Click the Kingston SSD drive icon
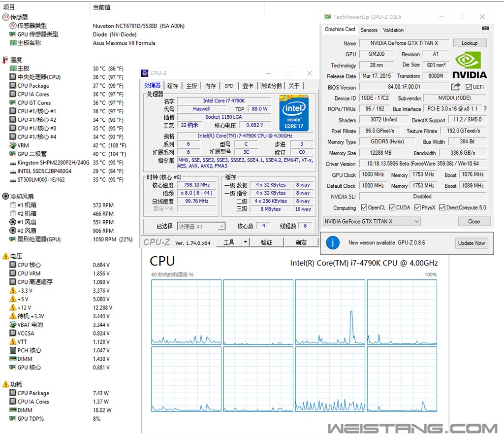Viewport: 504px width, 440px height. click(13, 163)
